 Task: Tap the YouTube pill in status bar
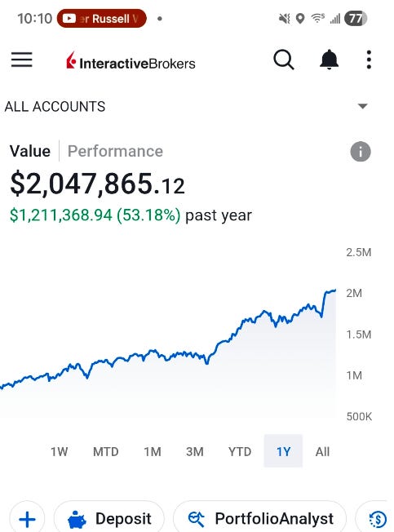102,18
